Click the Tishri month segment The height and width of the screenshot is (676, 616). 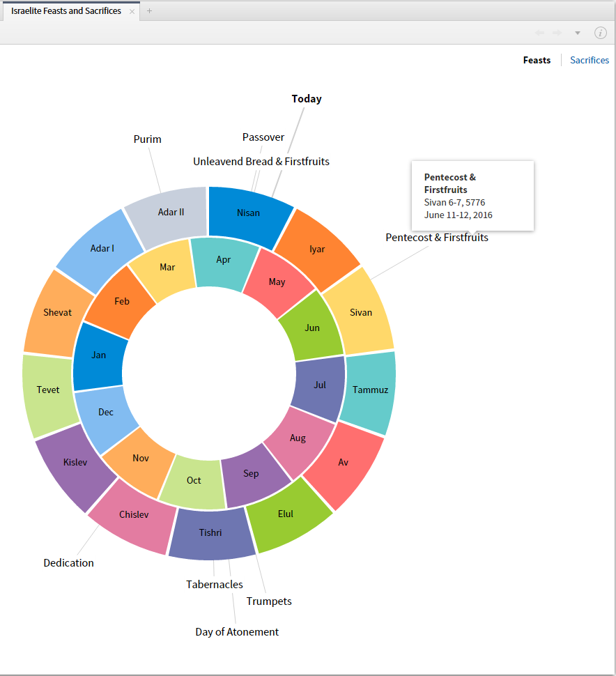[x=210, y=533]
